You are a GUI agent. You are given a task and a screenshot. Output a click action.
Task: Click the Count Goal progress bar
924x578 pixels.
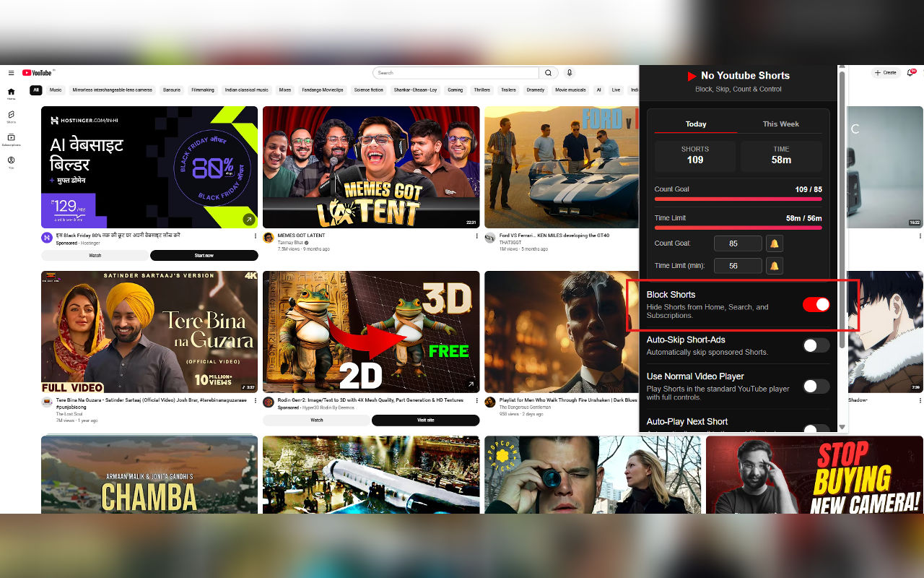click(738, 199)
